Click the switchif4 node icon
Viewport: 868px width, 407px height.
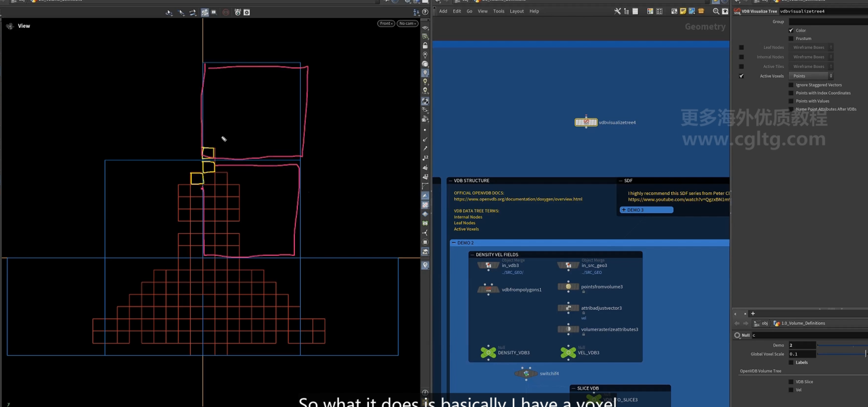pyautogui.click(x=526, y=373)
